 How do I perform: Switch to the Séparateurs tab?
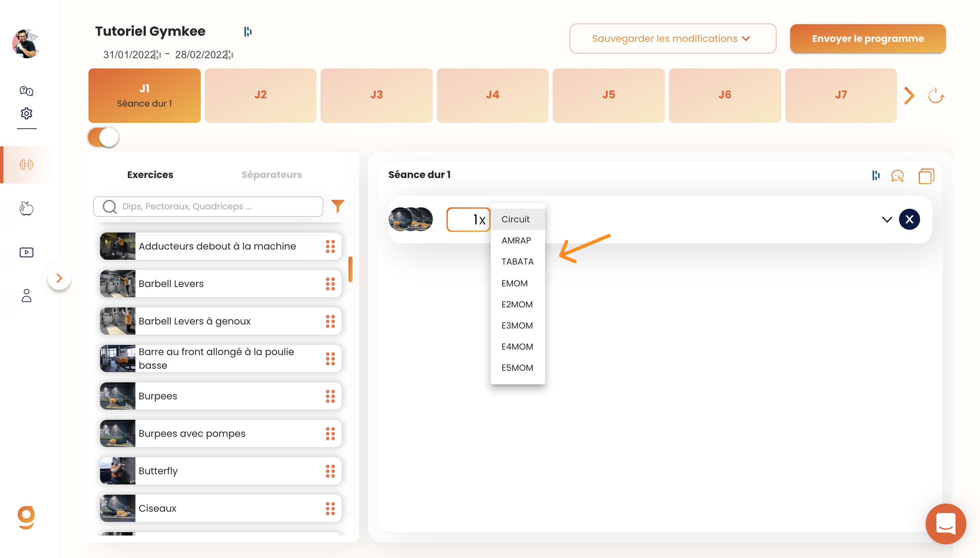pyautogui.click(x=272, y=175)
